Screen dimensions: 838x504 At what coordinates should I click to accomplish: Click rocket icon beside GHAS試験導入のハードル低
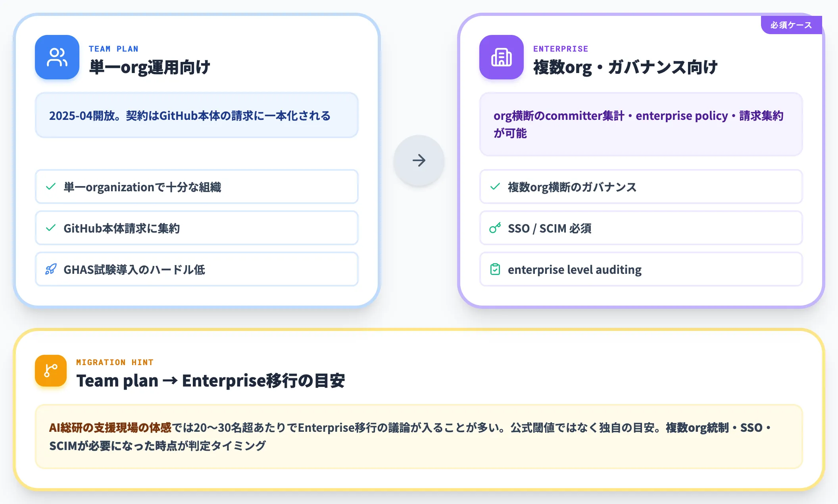click(x=51, y=269)
